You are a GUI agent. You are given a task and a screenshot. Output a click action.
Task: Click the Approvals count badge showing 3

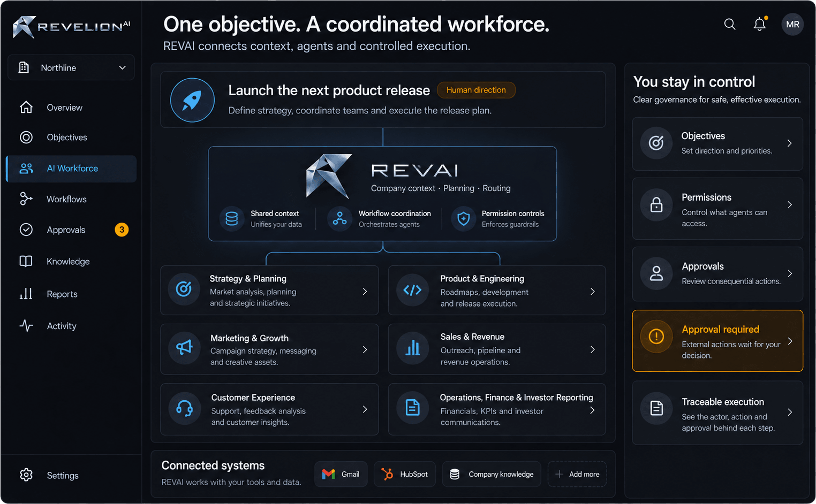pos(122,230)
